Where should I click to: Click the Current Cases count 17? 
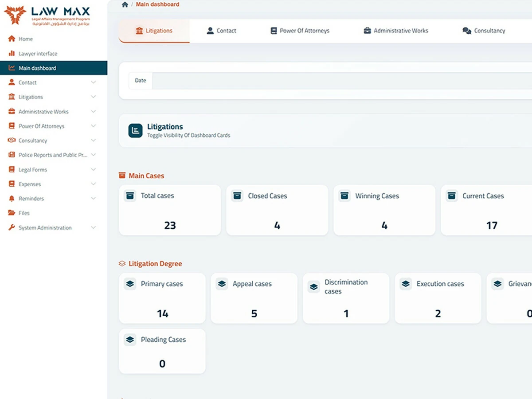tap(492, 226)
